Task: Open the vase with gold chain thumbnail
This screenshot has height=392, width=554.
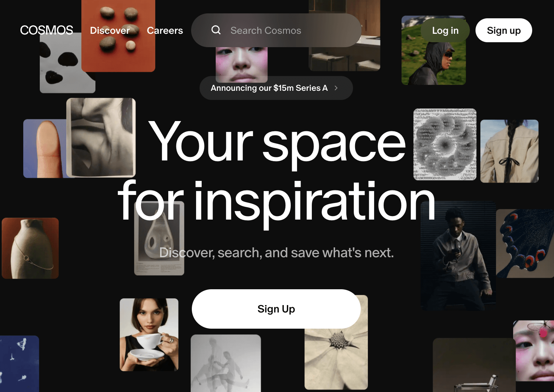Action: pos(30,248)
